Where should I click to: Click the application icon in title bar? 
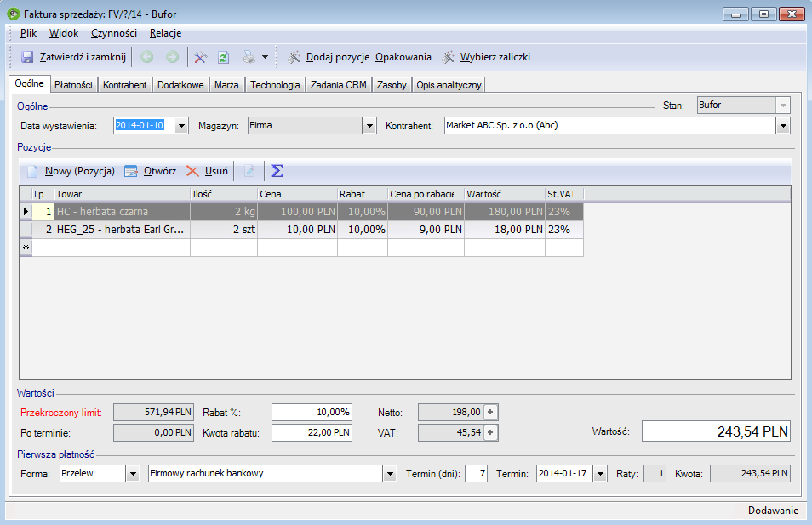coord(14,14)
